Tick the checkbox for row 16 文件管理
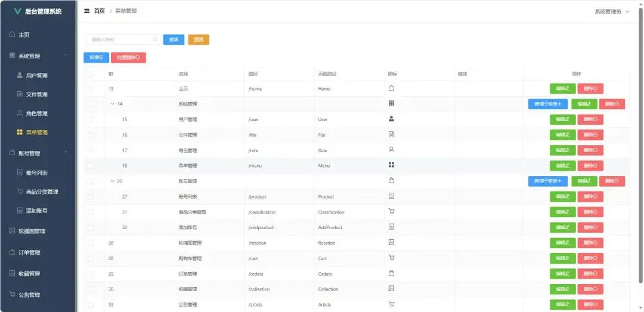The height and width of the screenshot is (312, 644). pos(91,135)
